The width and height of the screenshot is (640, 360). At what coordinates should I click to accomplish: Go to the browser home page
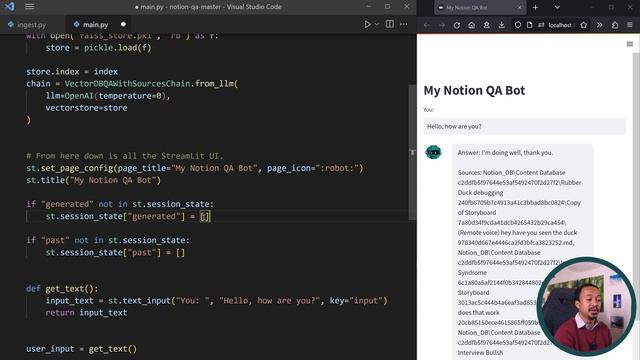tap(471, 25)
